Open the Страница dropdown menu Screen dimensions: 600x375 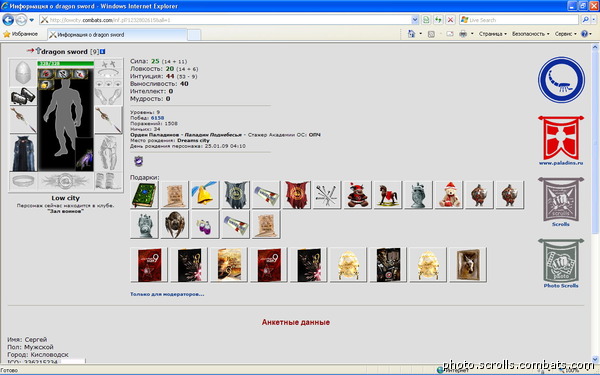[492, 34]
